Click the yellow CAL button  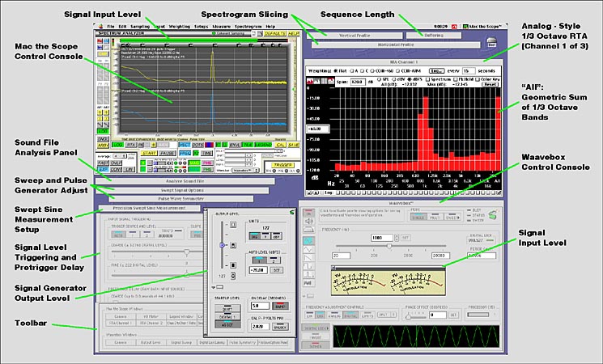pos(280,145)
